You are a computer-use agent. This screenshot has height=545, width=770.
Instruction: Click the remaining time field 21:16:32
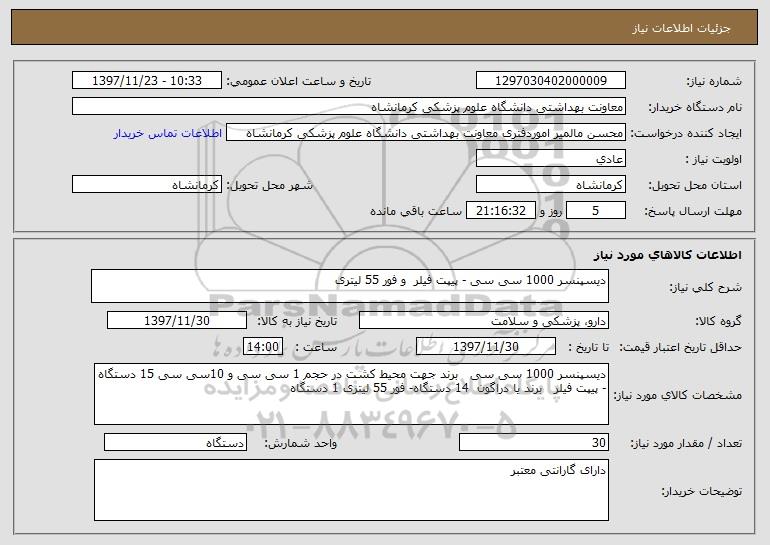click(500, 210)
